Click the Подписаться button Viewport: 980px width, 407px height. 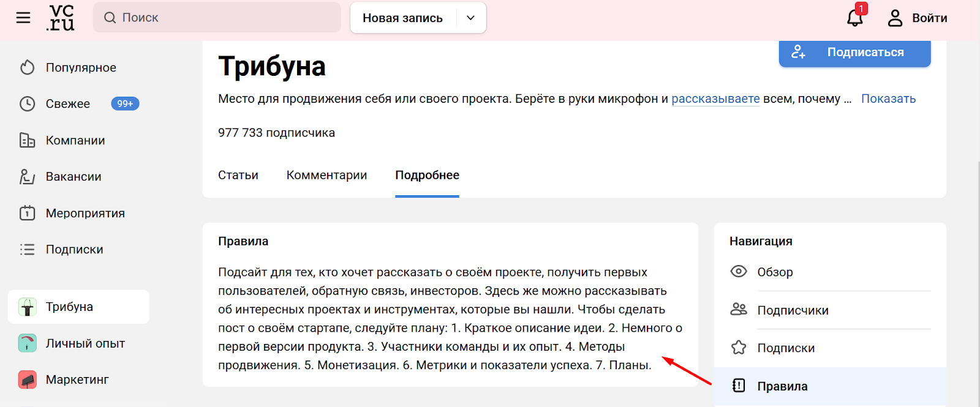click(855, 53)
